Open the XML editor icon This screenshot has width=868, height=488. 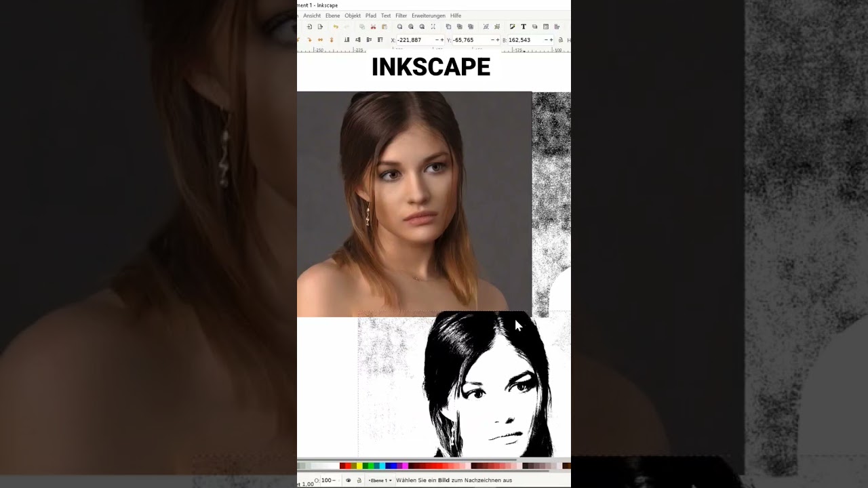546,27
